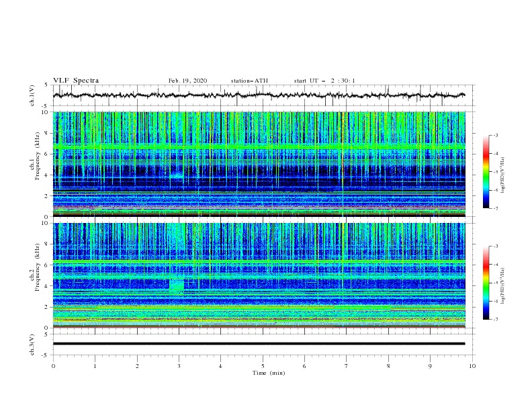
Task: Click the "-5" label on ch.2 colorbar
Action: point(496,283)
